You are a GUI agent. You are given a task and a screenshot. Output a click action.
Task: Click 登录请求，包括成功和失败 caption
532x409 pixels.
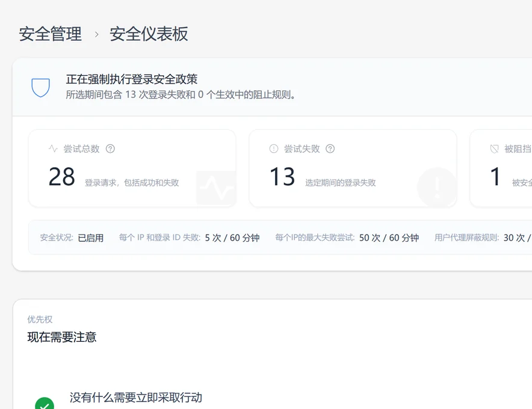(x=132, y=183)
